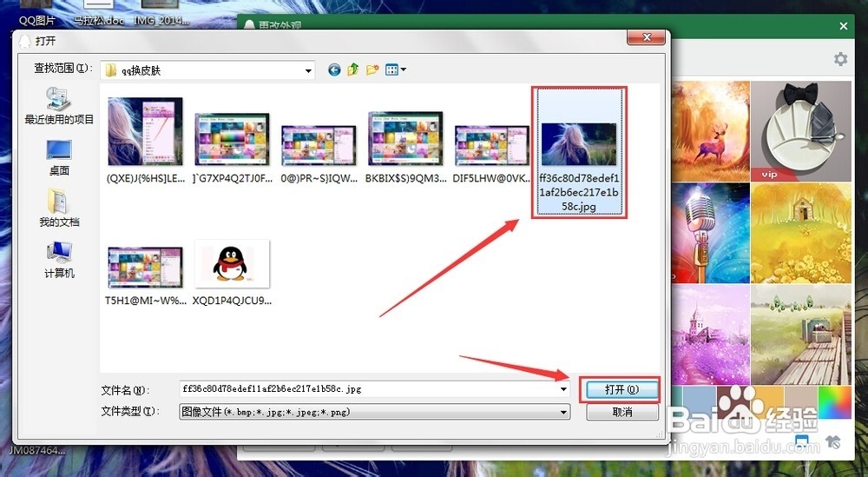Open the rainbow custom color swatch
This screenshot has height=477, width=868.
pyautogui.click(x=835, y=403)
